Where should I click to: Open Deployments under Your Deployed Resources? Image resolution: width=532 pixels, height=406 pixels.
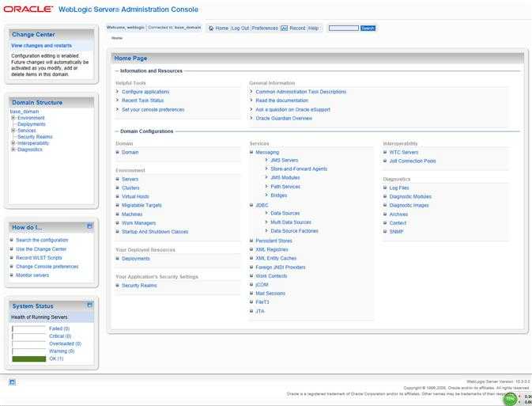click(136, 259)
